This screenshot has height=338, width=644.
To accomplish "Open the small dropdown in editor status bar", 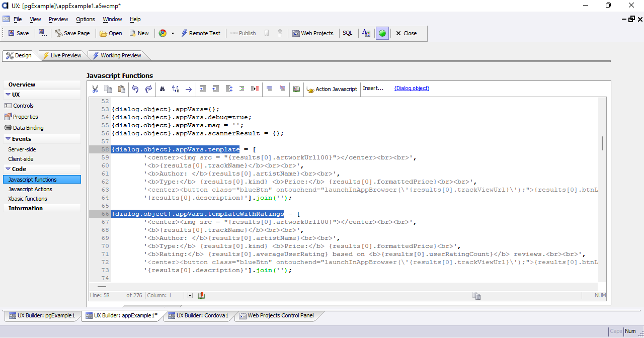I will point(190,296).
